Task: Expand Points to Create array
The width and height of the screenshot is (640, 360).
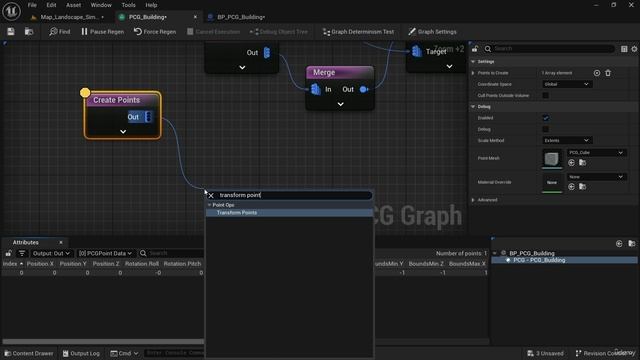Action: [473, 73]
